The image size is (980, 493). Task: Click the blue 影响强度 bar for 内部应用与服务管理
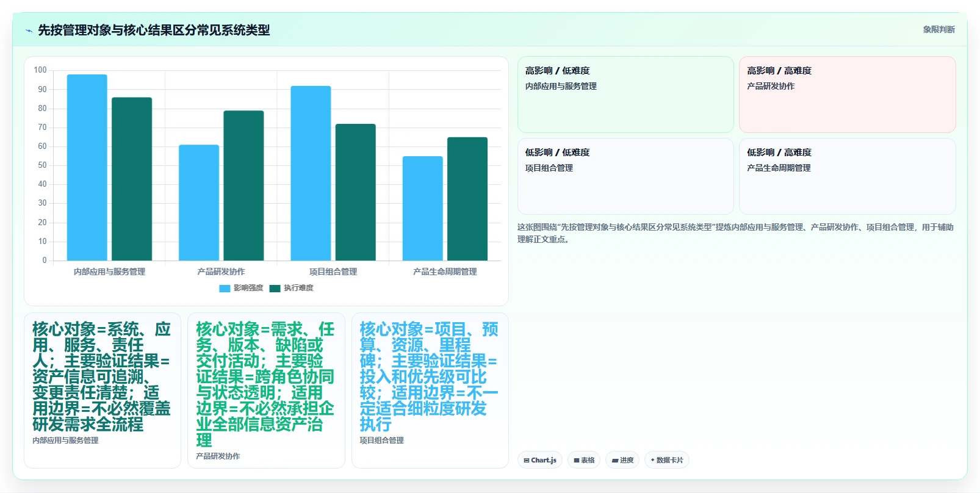87,168
